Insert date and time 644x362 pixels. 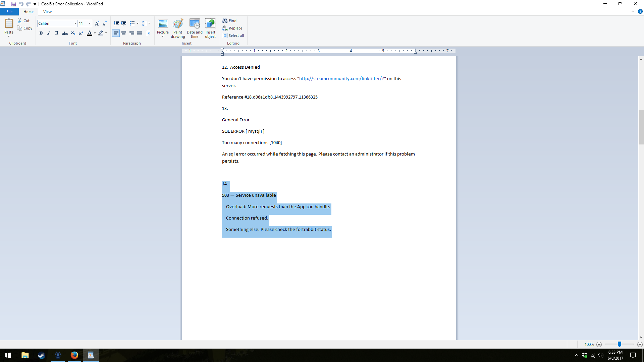click(195, 28)
